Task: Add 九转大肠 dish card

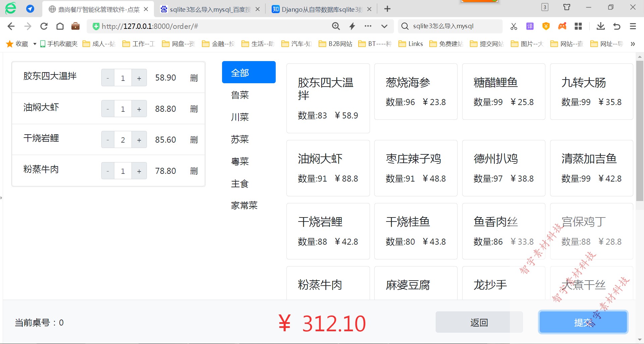Action: click(x=591, y=92)
